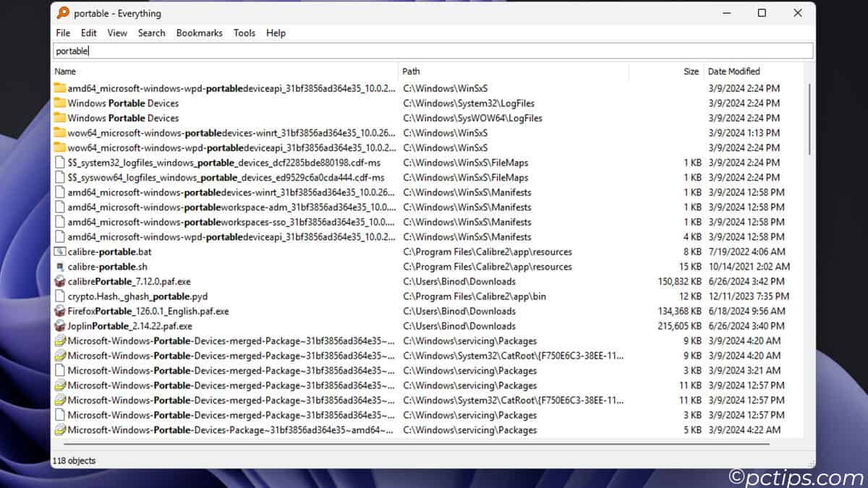Click the crypto.Hash._ghash_portable.pyd file icon

(x=60, y=296)
